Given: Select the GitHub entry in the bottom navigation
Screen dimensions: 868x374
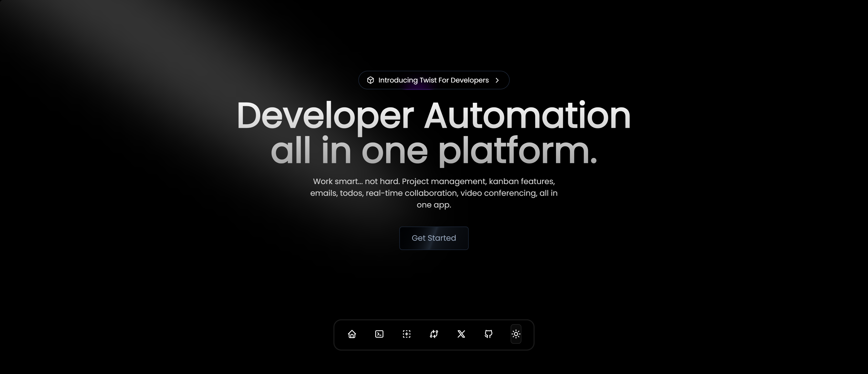Looking at the screenshot, I should (488, 334).
